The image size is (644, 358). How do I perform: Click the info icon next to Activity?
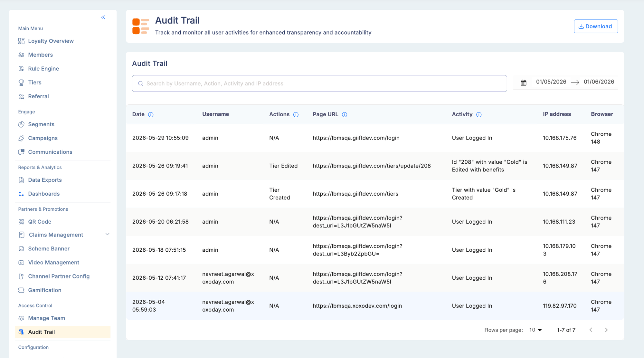pos(479,115)
